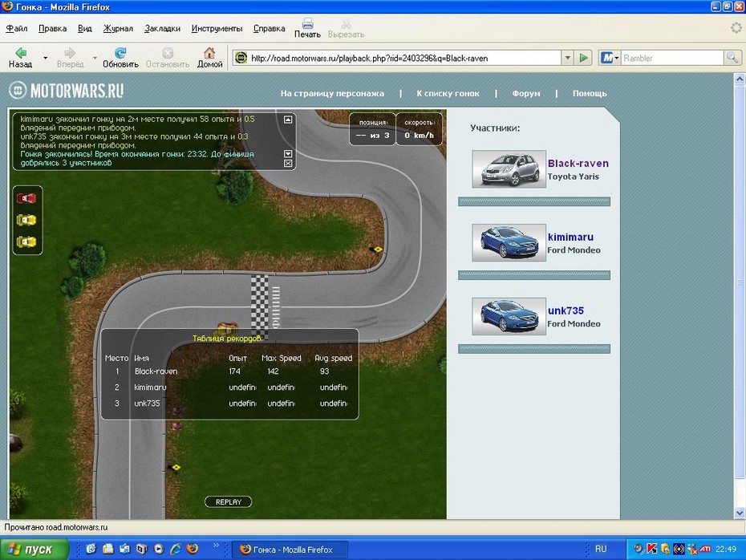Open the Справка menu
The height and width of the screenshot is (560, 746).
point(270,28)
